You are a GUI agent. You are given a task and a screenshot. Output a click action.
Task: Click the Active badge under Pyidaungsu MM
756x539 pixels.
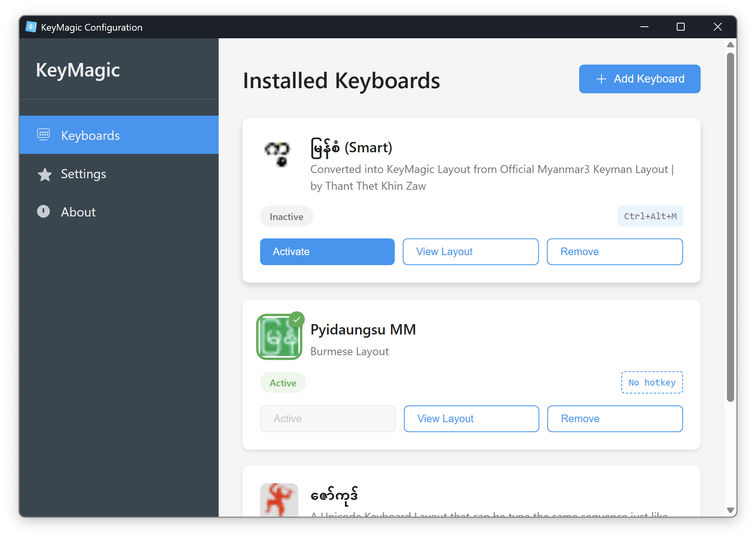click(283, 382)
